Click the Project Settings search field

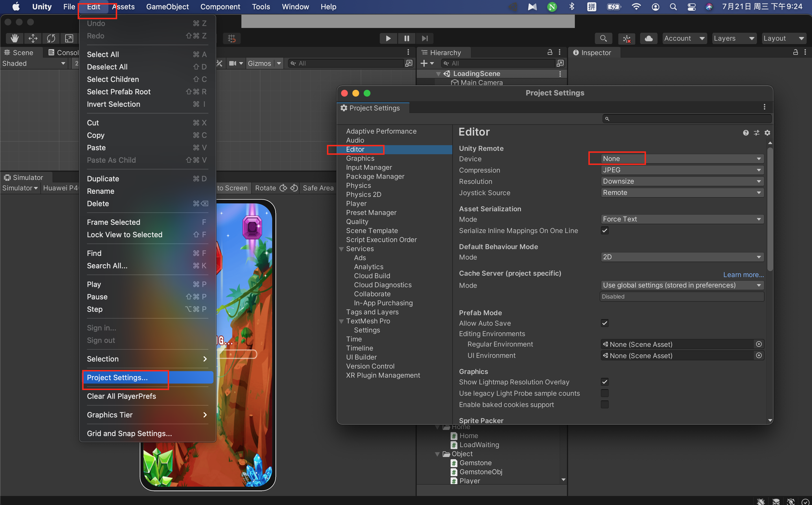688,119
